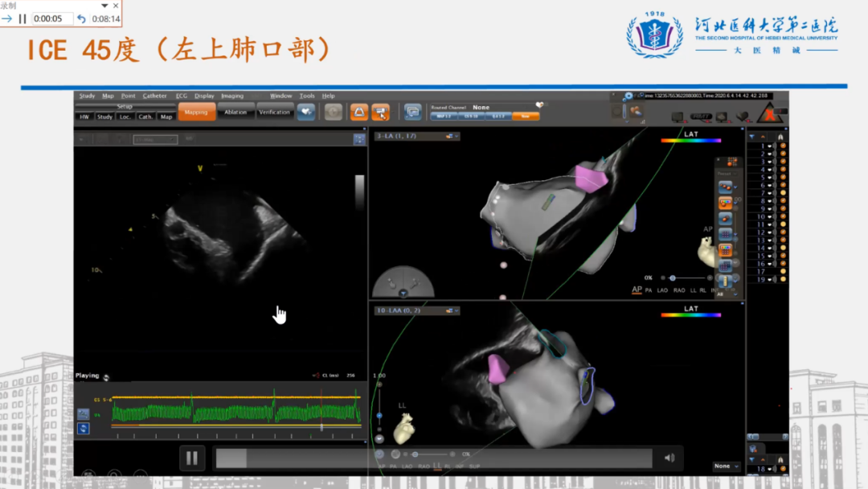This screenshot has width=868, height=489.
Task: Adjust the transparency slider in the upper map
Action: [x=673, y=277]
